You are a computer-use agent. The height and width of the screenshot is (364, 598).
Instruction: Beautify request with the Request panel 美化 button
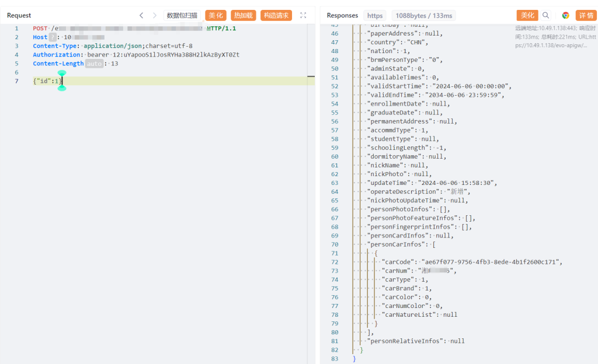215,15
